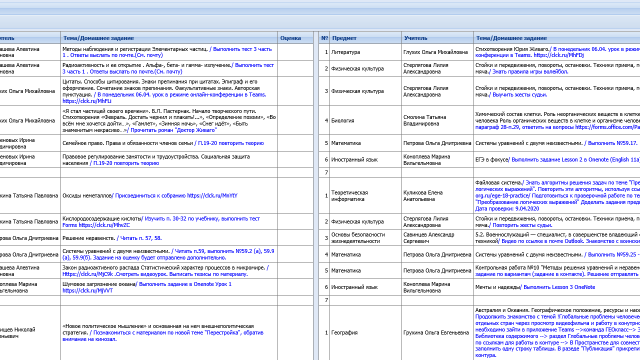Click the topic text "Мечты и надежды"
The image size is (640, 360).
pos(498,287)
